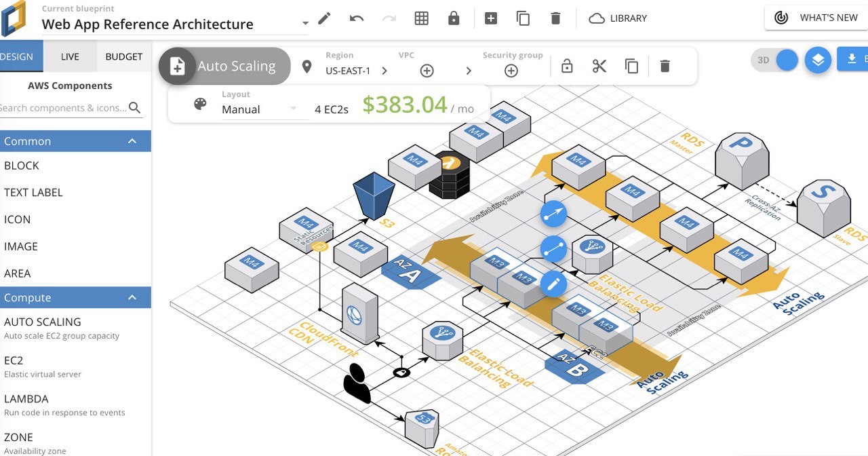Click the line connector circle button on canvas
Image resolution: width=868 pixels, height=456 pixels.
coord(554,249)
